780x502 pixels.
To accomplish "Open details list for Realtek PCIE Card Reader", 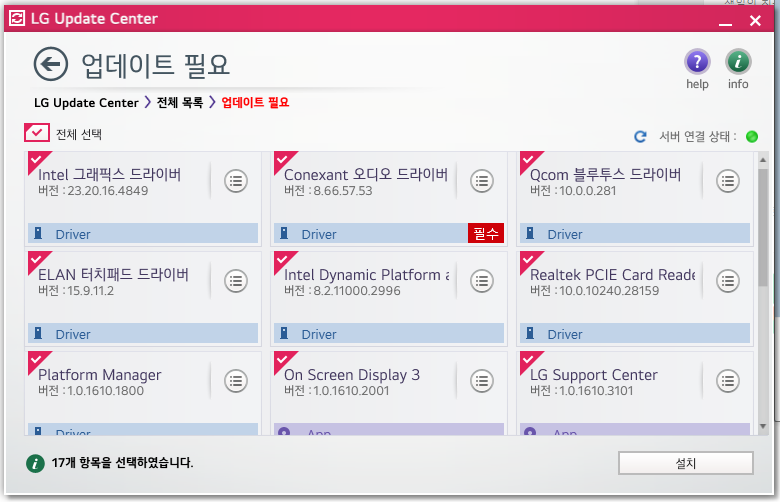I will (728, 281).
